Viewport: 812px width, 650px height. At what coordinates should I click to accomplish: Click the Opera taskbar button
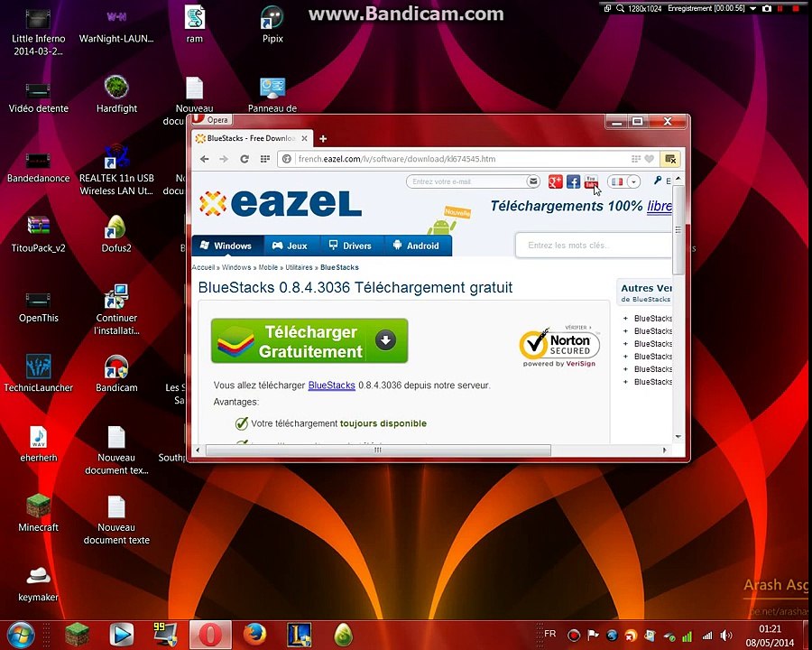(x=210, y=634)
